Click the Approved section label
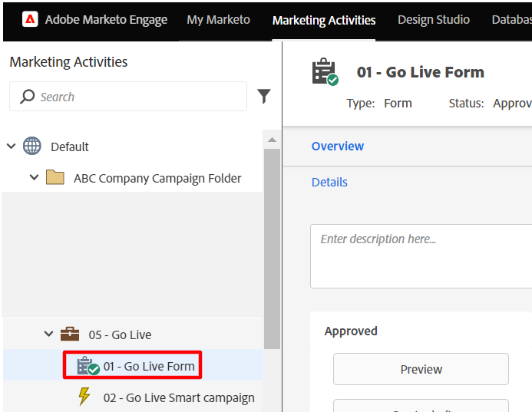 pos(351,331)
